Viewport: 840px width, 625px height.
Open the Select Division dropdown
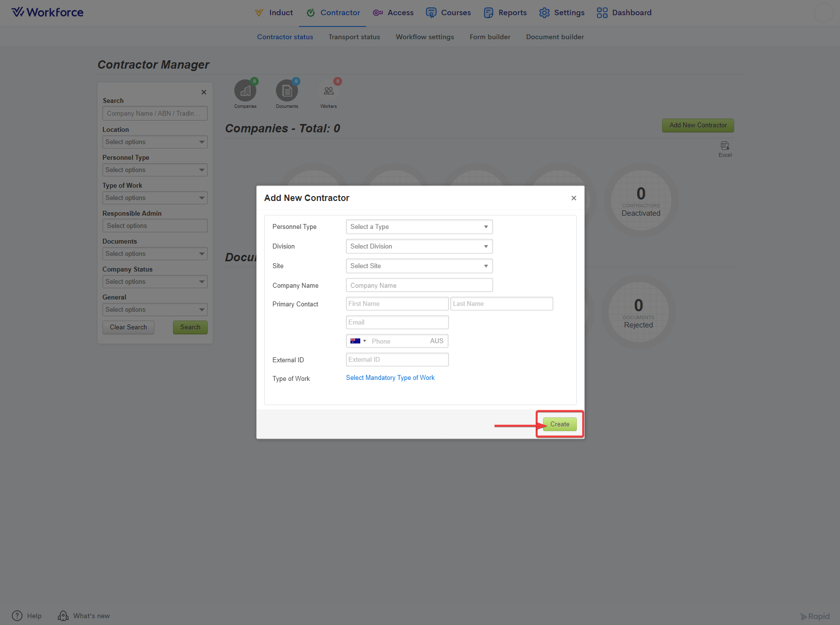coord(419,247)
